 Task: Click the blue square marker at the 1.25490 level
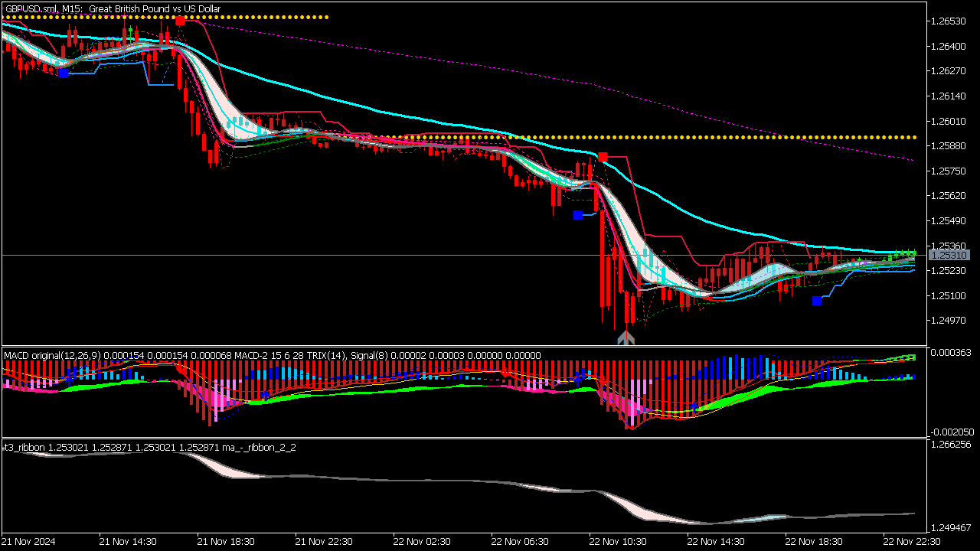pyautogui.click(x=577, y=215)
